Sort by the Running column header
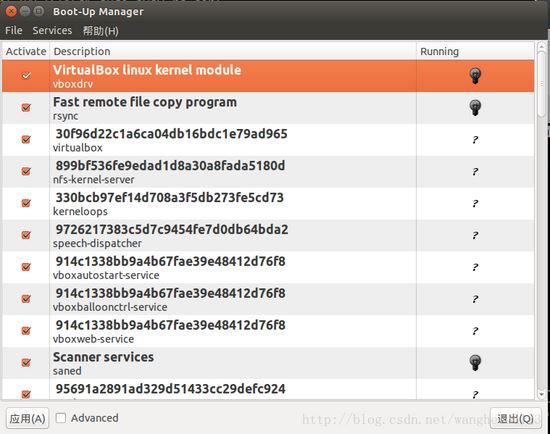Viewport: 550px width, 434px height. click(x=475, y=52)
